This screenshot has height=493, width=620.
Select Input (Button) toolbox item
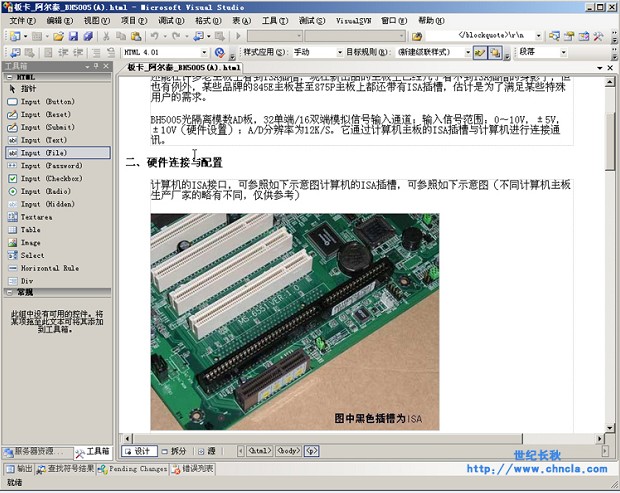58,102
